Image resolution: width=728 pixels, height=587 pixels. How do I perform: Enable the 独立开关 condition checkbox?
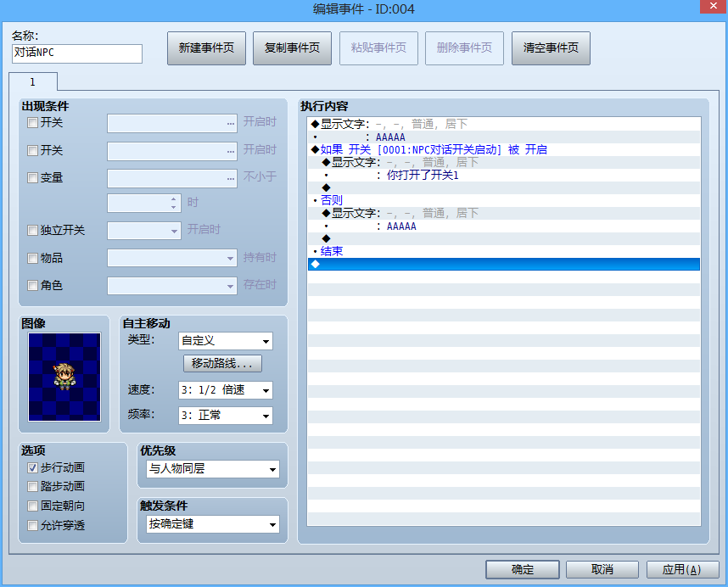click(x=32, y=231)
